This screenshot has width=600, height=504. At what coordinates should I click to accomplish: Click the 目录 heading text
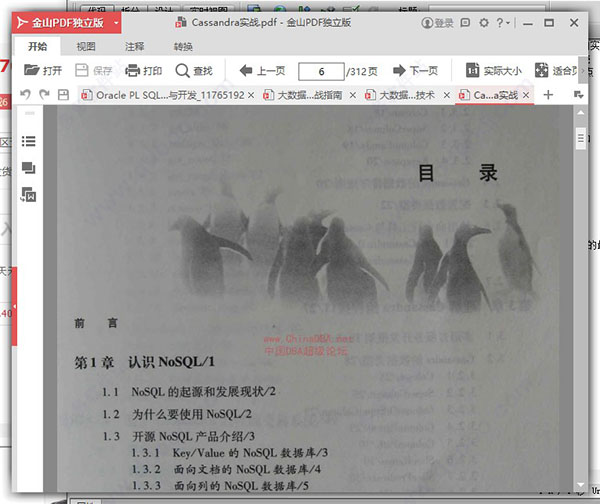click(457, 173)
